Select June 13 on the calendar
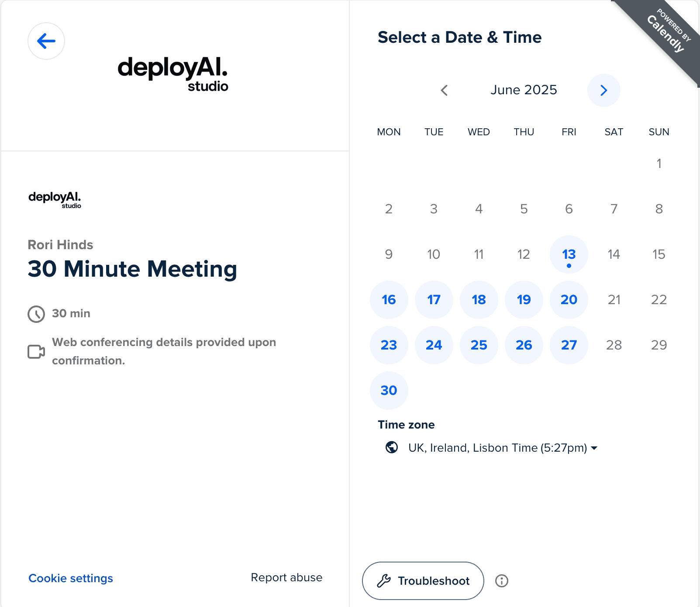 pyautogui.click(x=569, y=254)
